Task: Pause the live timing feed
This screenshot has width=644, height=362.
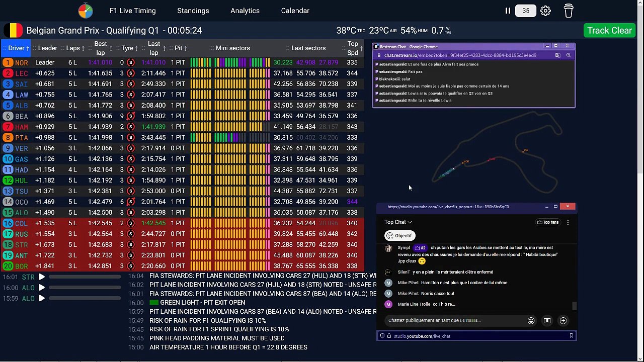Action: point(508,11)
